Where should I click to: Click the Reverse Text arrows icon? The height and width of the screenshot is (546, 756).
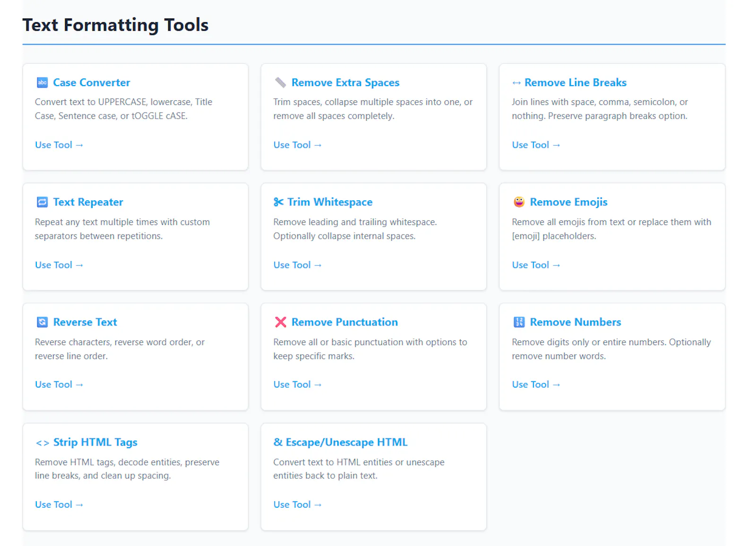point(42,322)
